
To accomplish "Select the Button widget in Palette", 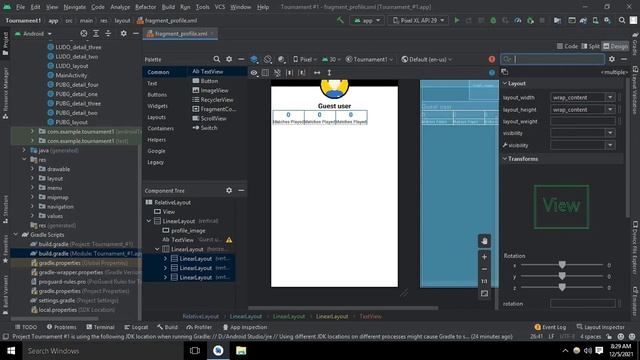I will (209, 81).
